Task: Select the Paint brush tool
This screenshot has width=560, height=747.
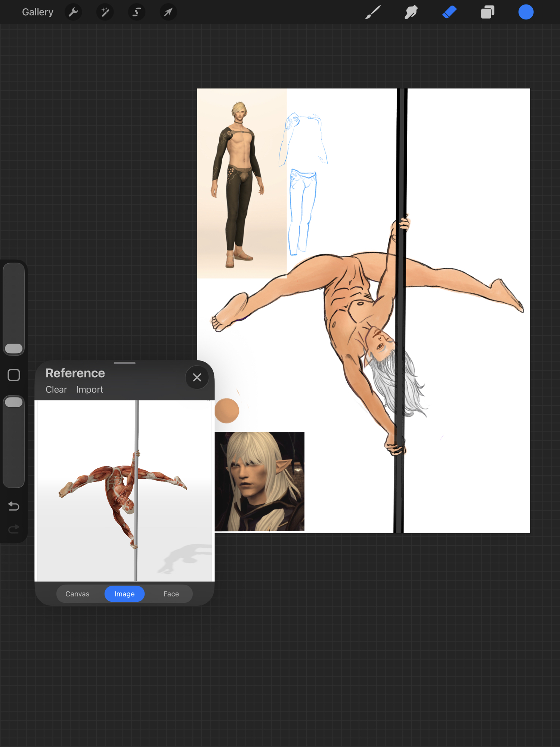Action: (x=373, y=12)
